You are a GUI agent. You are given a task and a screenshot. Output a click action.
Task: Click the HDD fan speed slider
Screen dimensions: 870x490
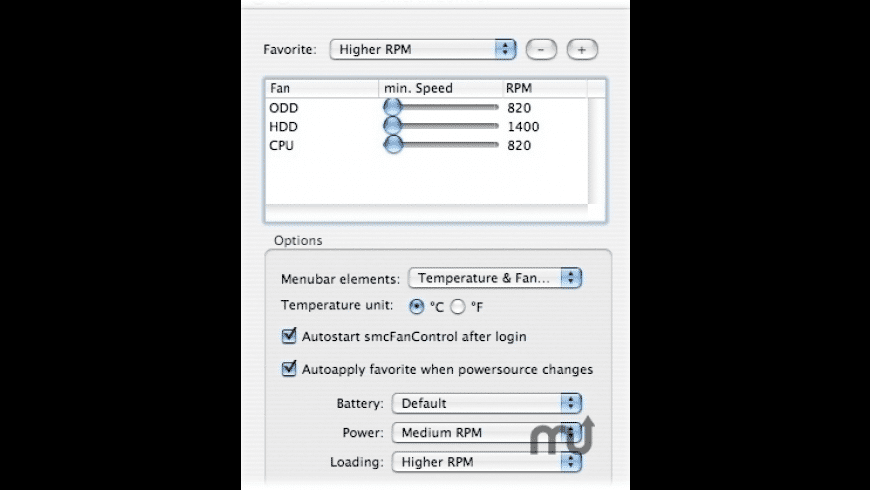tap(393, 126)
